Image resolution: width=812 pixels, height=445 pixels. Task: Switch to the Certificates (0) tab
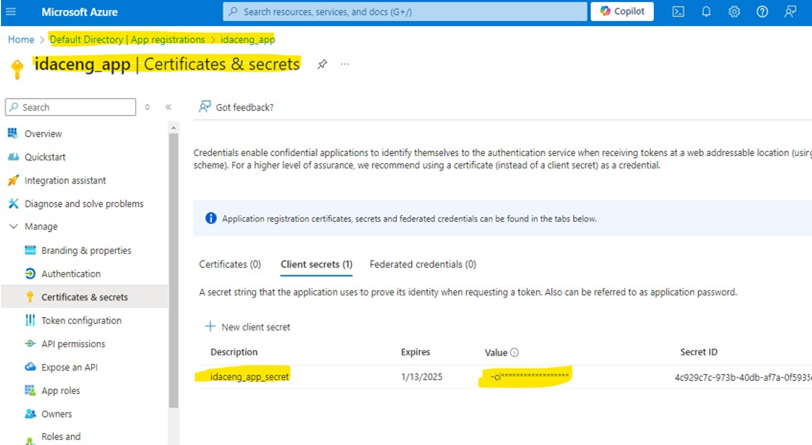click(229, 265)
